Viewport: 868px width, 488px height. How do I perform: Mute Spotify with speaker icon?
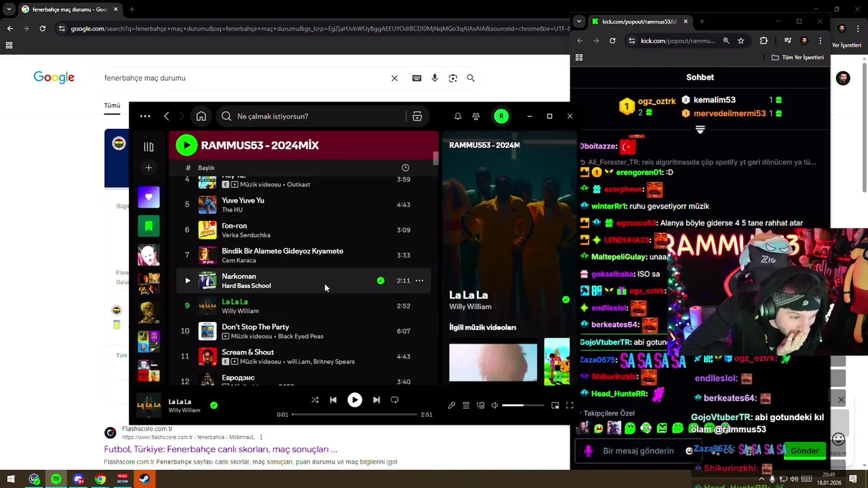tap(494, 405)
